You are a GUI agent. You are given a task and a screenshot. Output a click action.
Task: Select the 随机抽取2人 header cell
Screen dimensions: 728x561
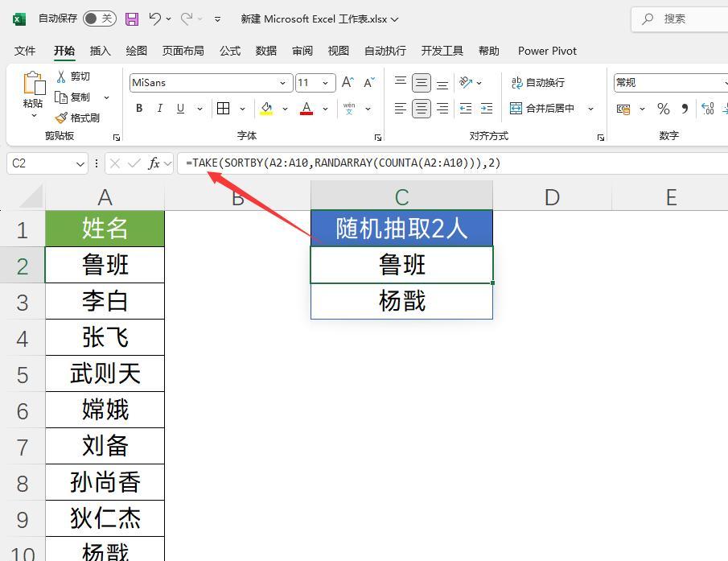401,229
